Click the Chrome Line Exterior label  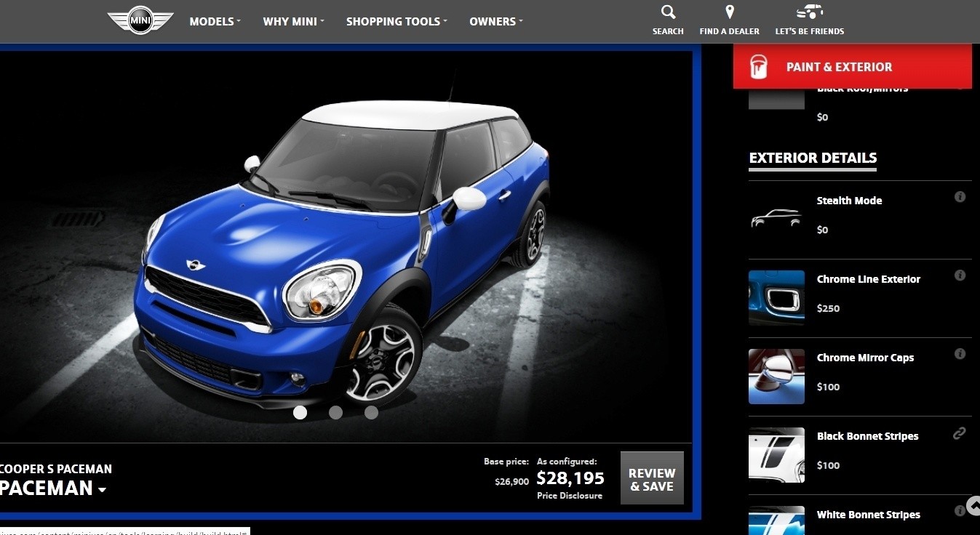[869, 279]
